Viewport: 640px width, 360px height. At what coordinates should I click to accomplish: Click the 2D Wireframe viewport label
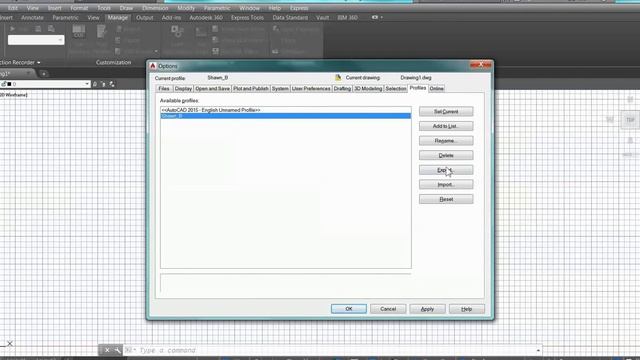tap(14, 95)
